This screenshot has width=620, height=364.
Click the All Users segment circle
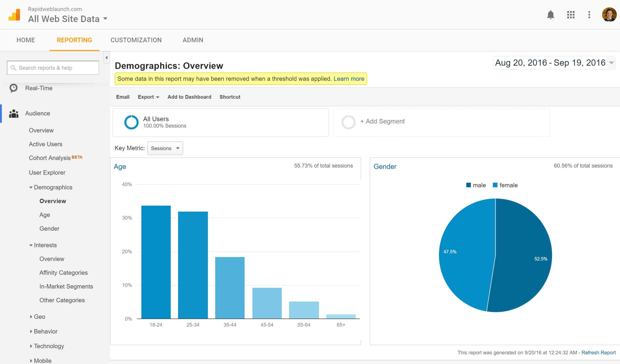tap(131, 122)
